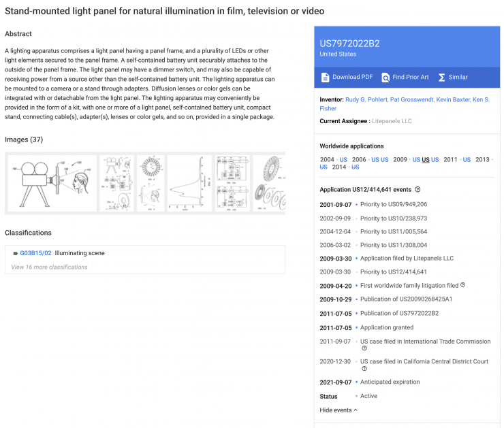
Task: Click the Litepanels LLC current assignee
Action: coord(392,121)
